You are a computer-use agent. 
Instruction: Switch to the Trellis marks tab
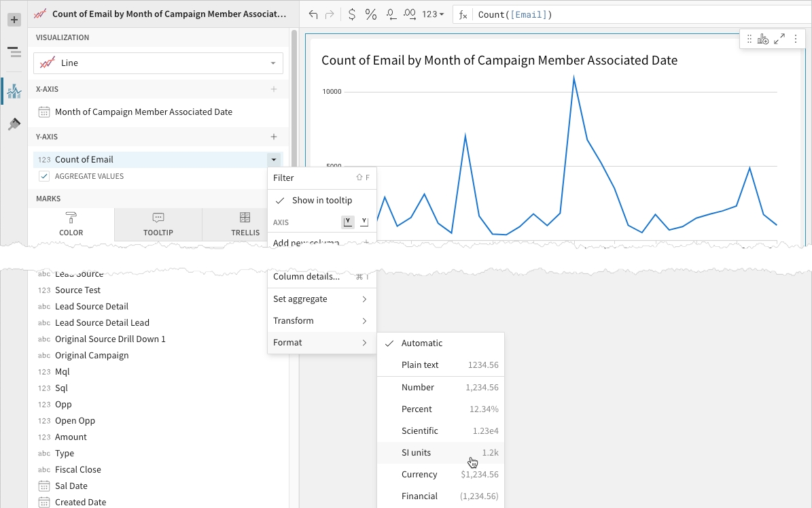[245, 224]
